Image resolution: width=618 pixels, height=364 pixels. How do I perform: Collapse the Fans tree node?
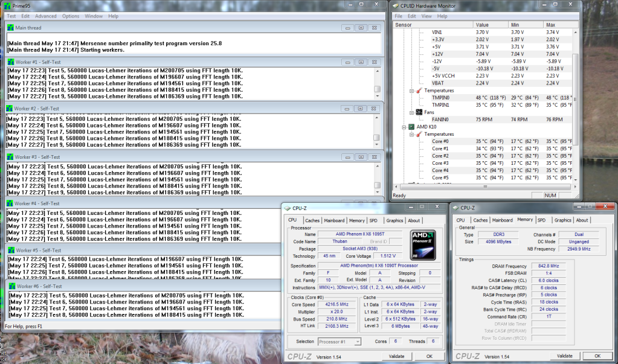[411, 112]
